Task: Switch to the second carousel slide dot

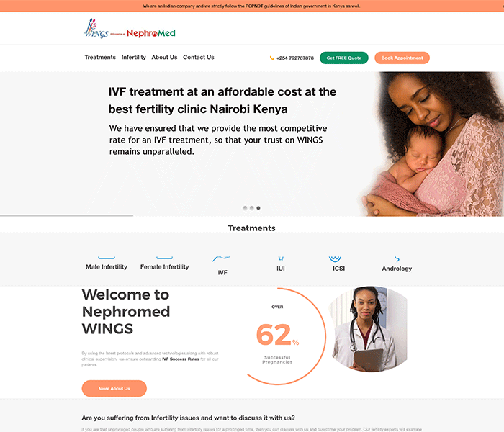Action: 252,208
